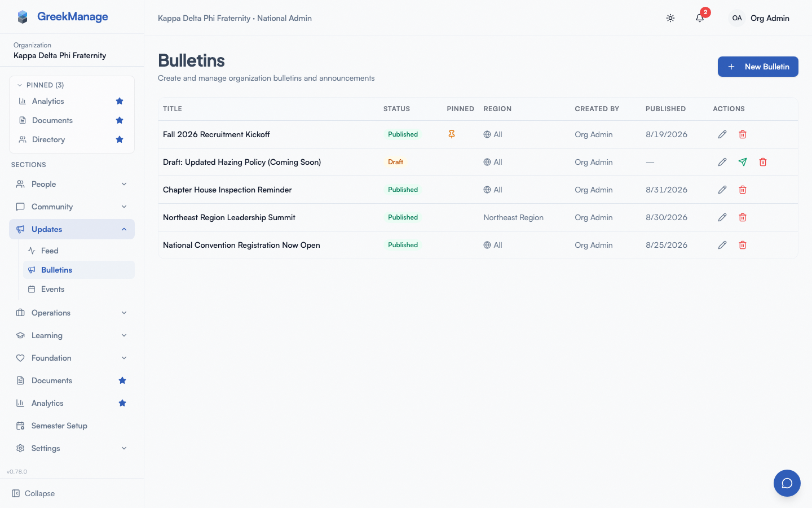The height and width of the screenshot is (508, 812).
Task: Click the GreekManage logo
Action: pos(63,17)
